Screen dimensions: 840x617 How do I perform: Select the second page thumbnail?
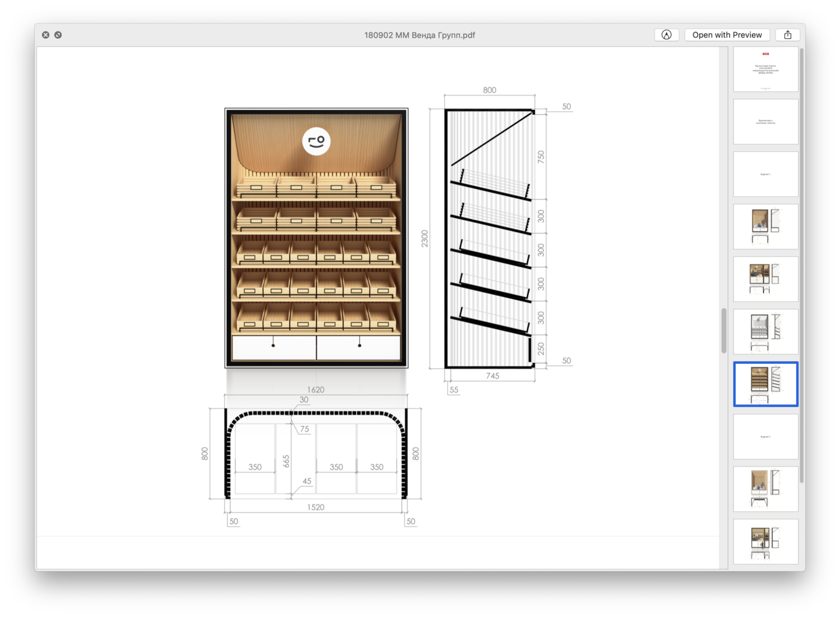click(765, 122)
